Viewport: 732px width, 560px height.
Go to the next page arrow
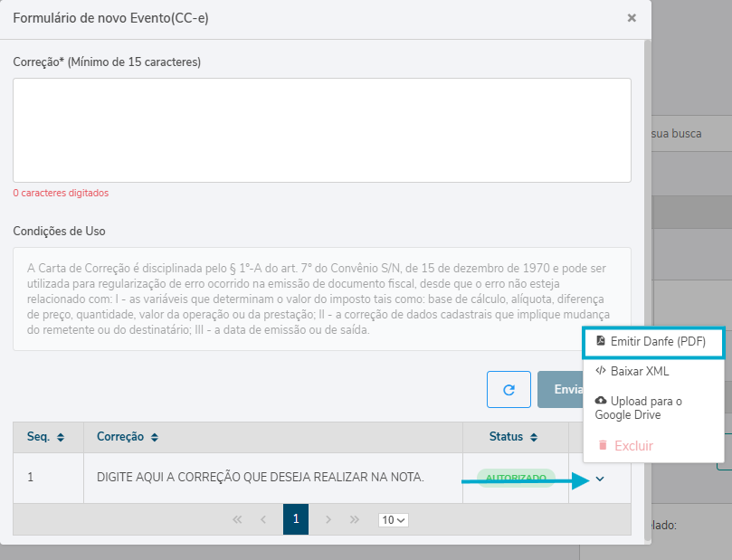point(328,520)
